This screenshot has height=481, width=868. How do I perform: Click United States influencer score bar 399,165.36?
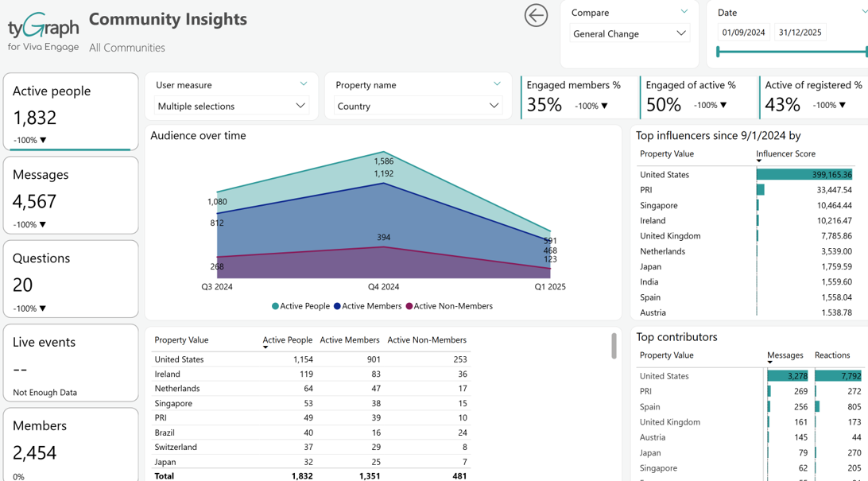[x=804, y=174]
